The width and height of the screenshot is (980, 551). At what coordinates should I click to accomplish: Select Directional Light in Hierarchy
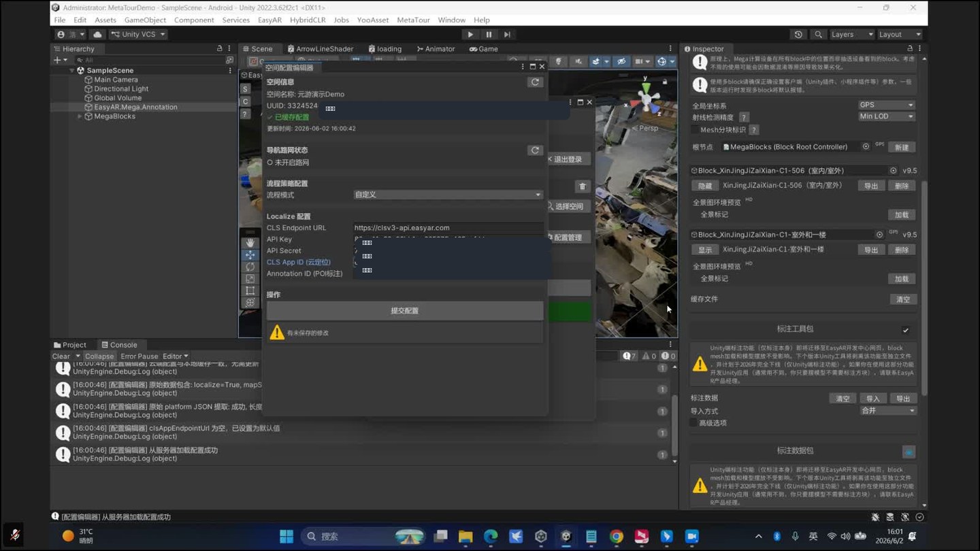pyautogui.click(x=121, y=88)
